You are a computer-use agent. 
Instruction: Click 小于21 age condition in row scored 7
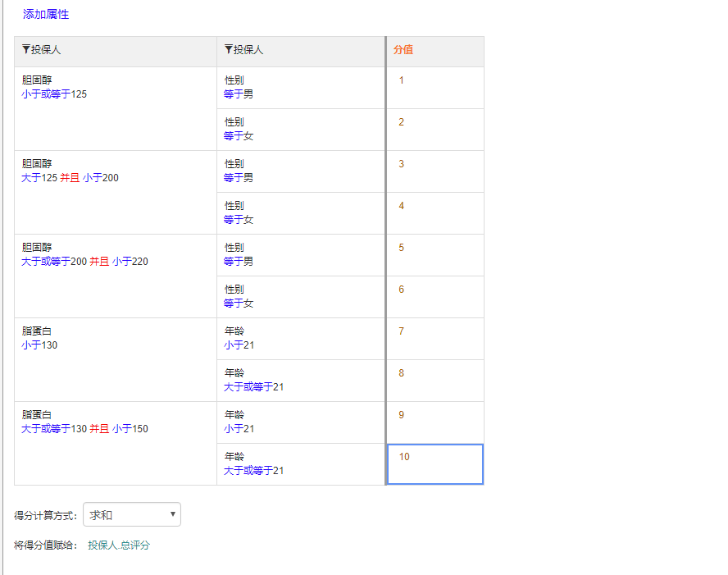pos(239,345)
